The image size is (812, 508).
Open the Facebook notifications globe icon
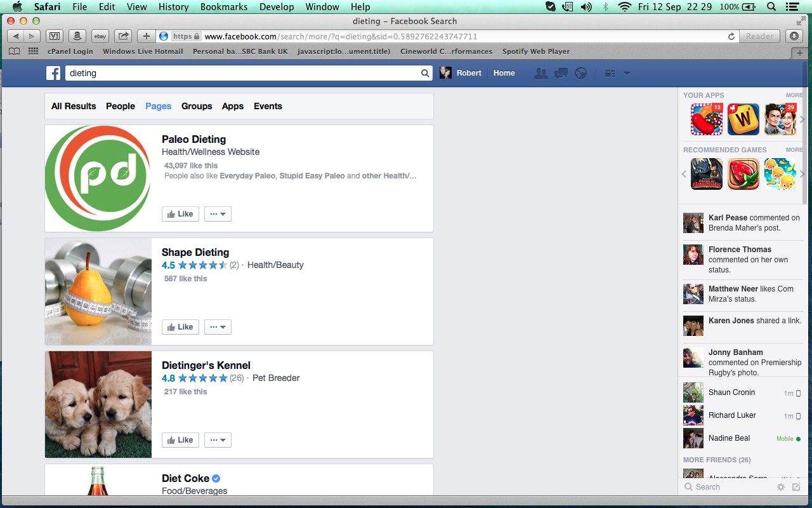click(580, 74)
